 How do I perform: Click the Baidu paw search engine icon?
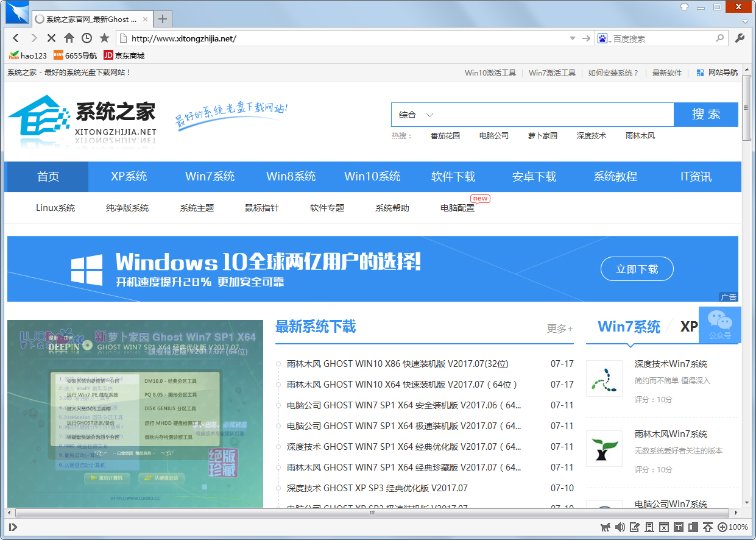pos(602,38)
